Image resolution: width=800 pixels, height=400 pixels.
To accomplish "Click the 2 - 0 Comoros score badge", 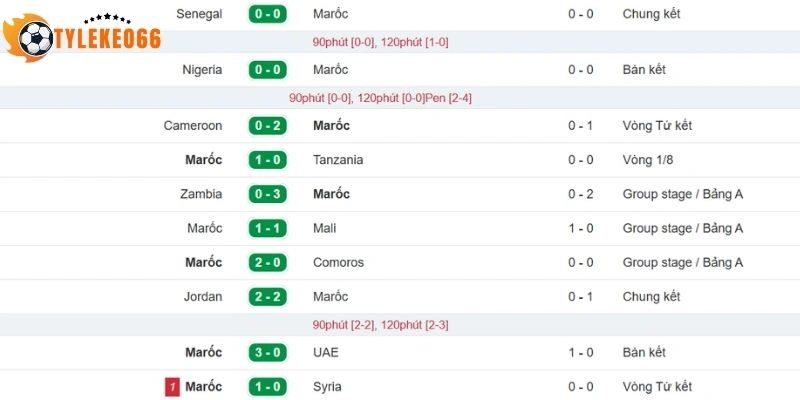I will click(268, 263).
